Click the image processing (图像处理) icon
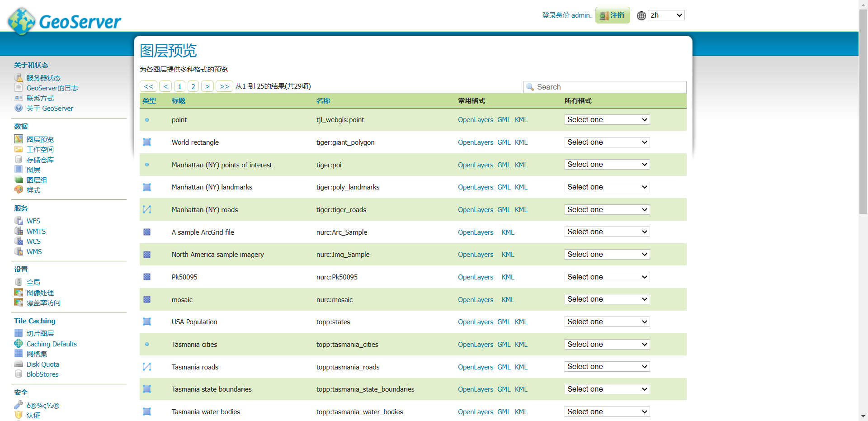868x421 pixels. tap(19, 293)
